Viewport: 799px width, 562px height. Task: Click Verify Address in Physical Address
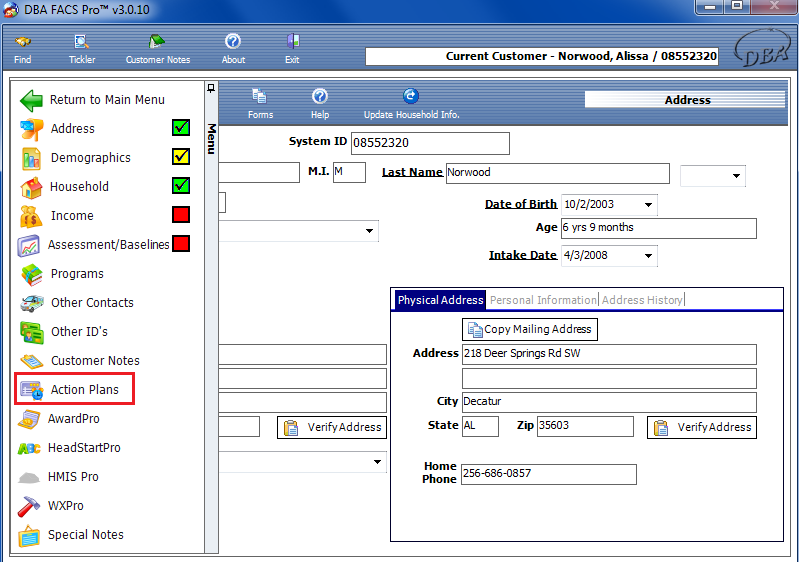[x=702, y=427]
